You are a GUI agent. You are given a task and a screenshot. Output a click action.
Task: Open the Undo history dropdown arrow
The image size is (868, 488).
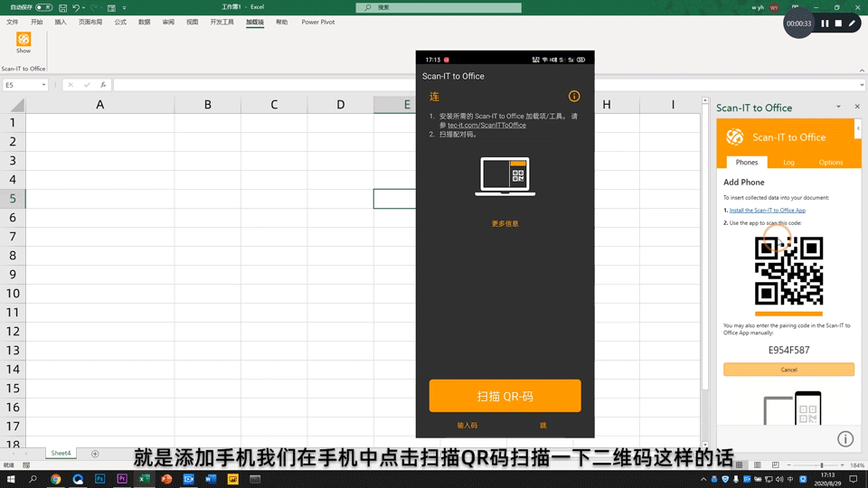(x=83, y=8)
